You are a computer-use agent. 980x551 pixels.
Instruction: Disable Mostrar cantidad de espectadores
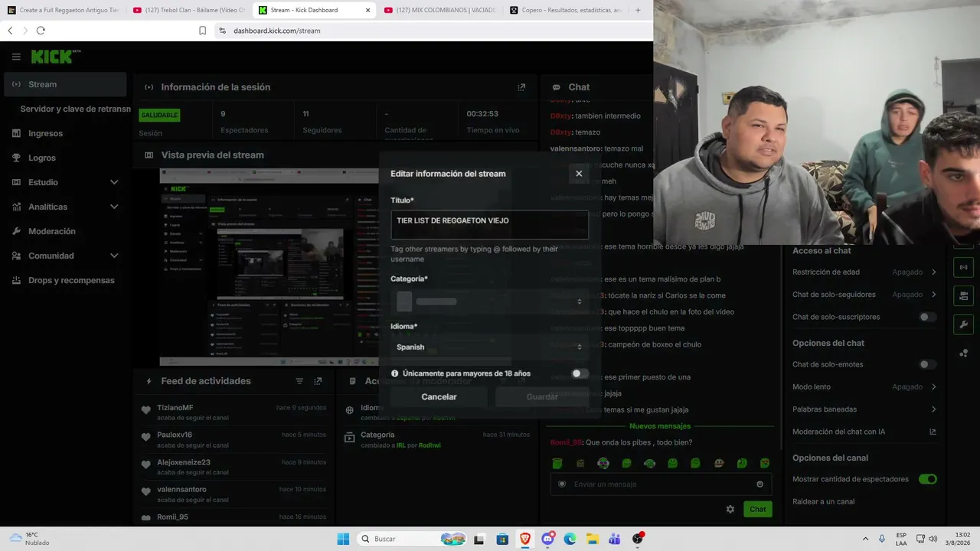tap(928, 479)
